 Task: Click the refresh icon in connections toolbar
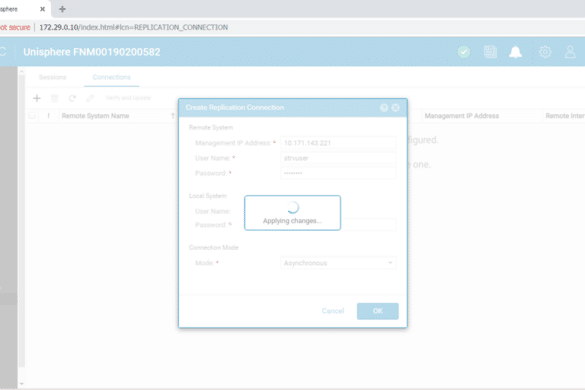pos(72,98)
